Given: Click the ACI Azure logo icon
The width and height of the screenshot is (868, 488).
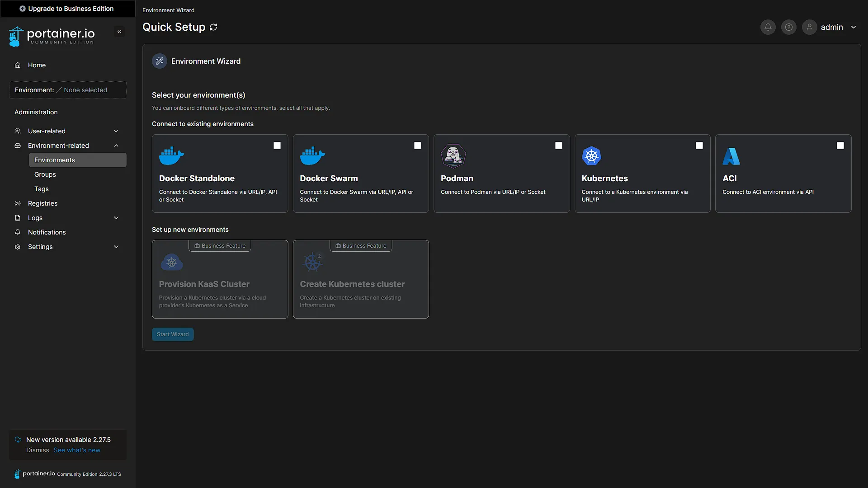Looking at the screenshot, I should point(731,156).
